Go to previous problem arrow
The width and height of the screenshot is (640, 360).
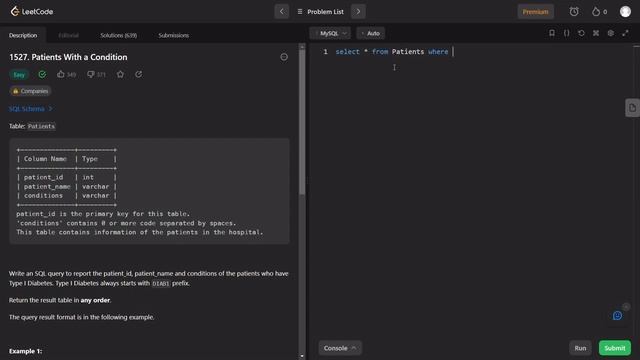tap(282, 11)
